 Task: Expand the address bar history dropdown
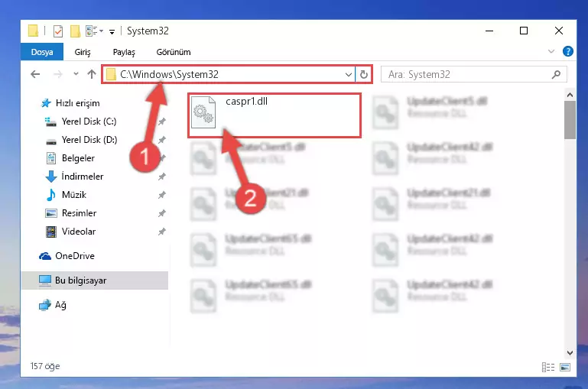(x=349, y=75)
